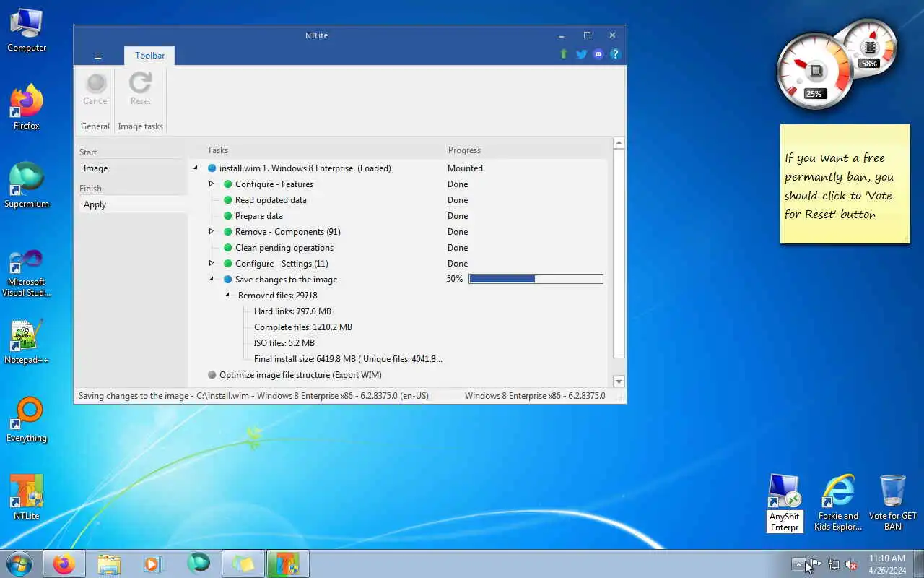Click the green dot beside Prepare data
Screen dimensions: 924x578
click(x=228, y=216)
